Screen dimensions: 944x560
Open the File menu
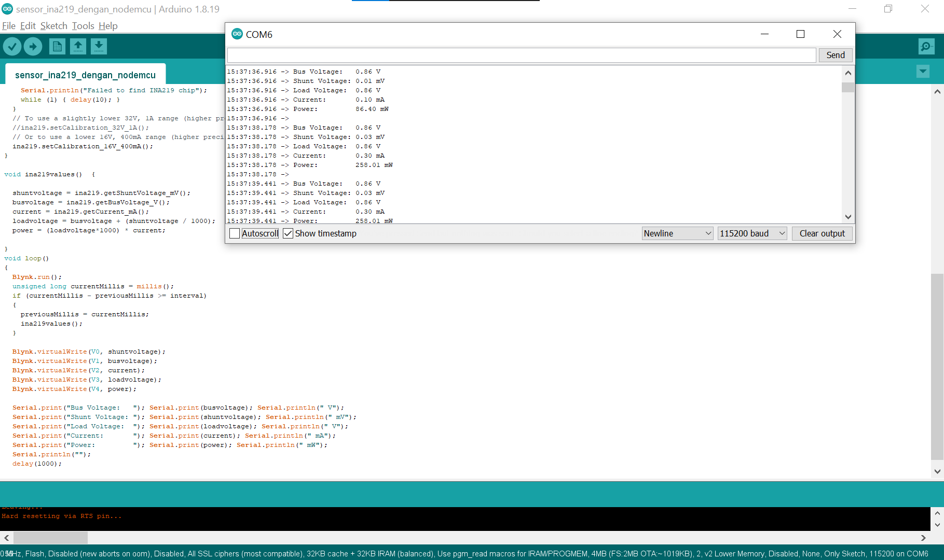click(x=9, y=26)
